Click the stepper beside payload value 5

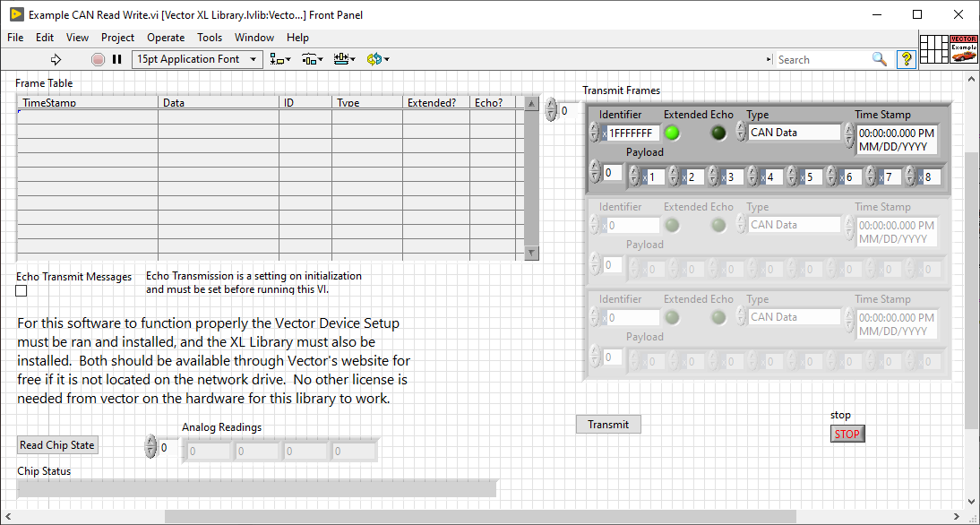click(x=792, y=176)
